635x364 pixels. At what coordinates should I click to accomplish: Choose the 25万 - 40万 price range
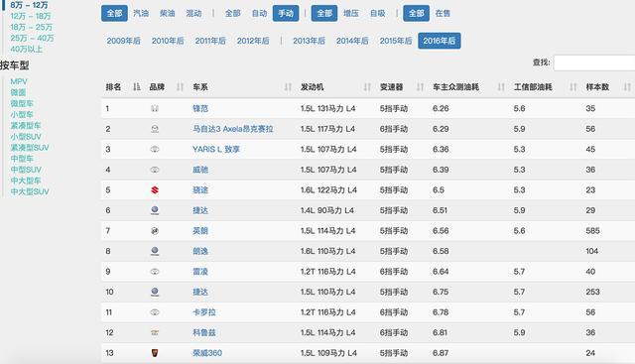32,38
